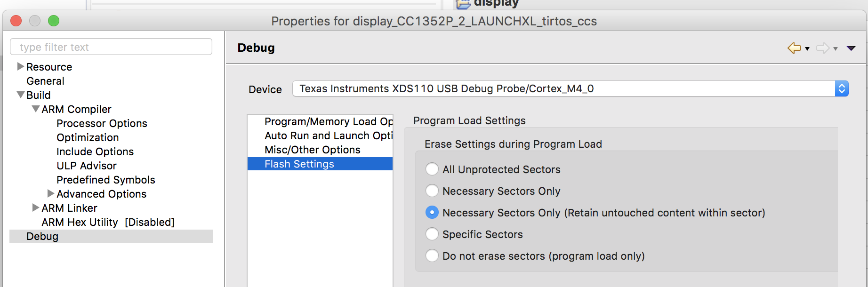Select Predefined Symbols tree item
The width and height of the screenshot is (868, 287).
(x=106, y=180)
